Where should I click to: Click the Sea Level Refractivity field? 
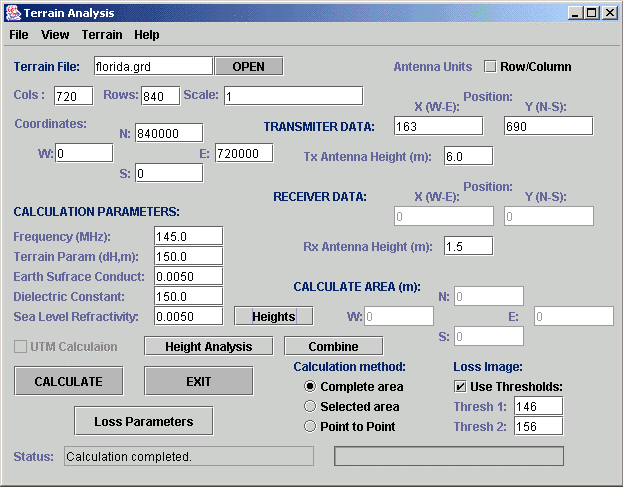coord(188,316)
